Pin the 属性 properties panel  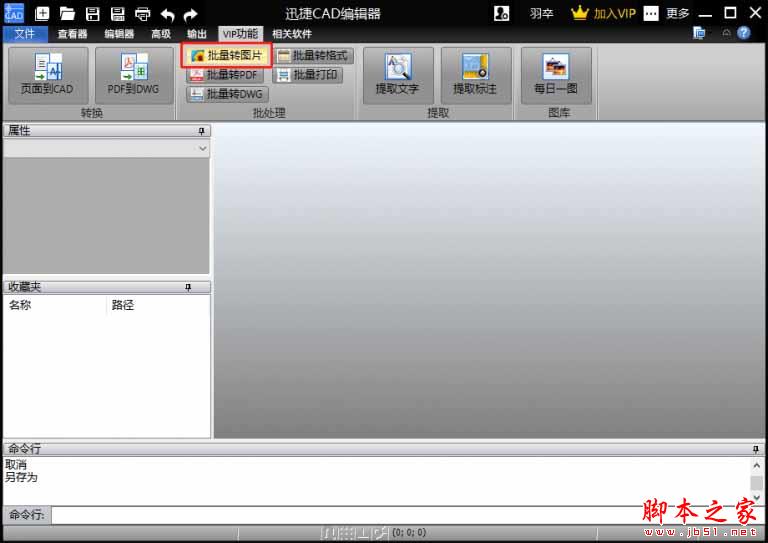(201, 131)
